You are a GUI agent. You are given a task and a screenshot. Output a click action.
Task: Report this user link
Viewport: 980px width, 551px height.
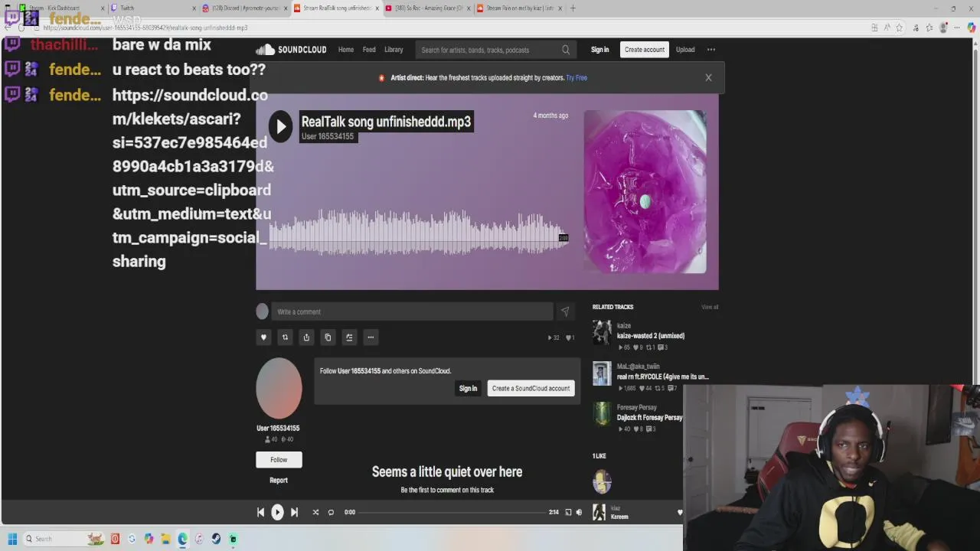pos(279,481)
